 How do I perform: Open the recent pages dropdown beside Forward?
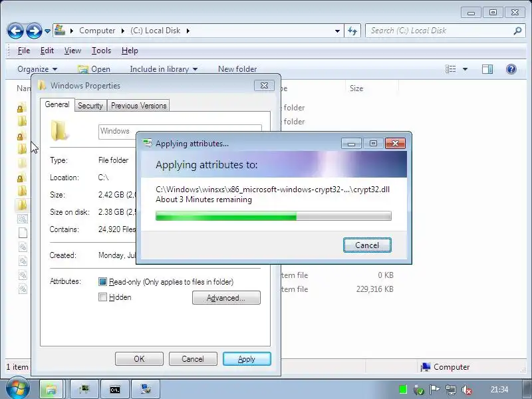click(47, 31)
